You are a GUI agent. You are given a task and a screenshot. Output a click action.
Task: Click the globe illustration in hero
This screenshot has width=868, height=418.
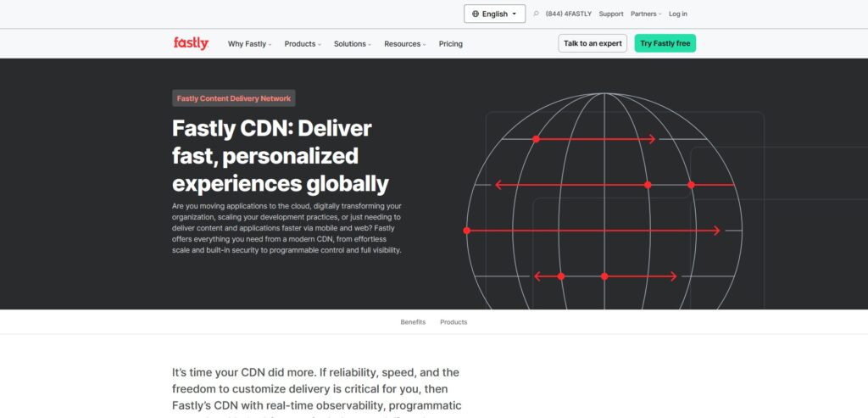pos(604,201)
